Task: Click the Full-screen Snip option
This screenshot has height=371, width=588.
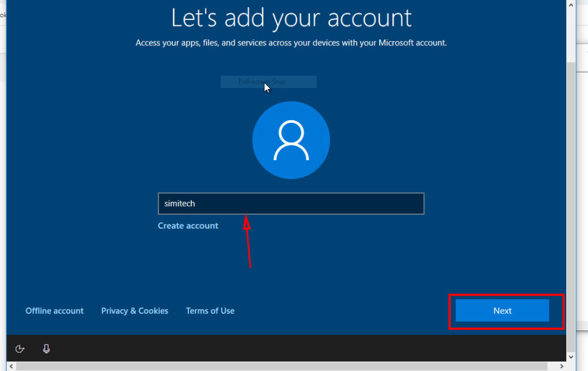Action: [268, 81]
